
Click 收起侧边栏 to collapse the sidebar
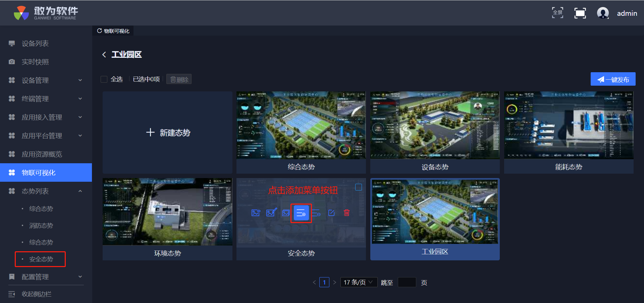point(37,294)
